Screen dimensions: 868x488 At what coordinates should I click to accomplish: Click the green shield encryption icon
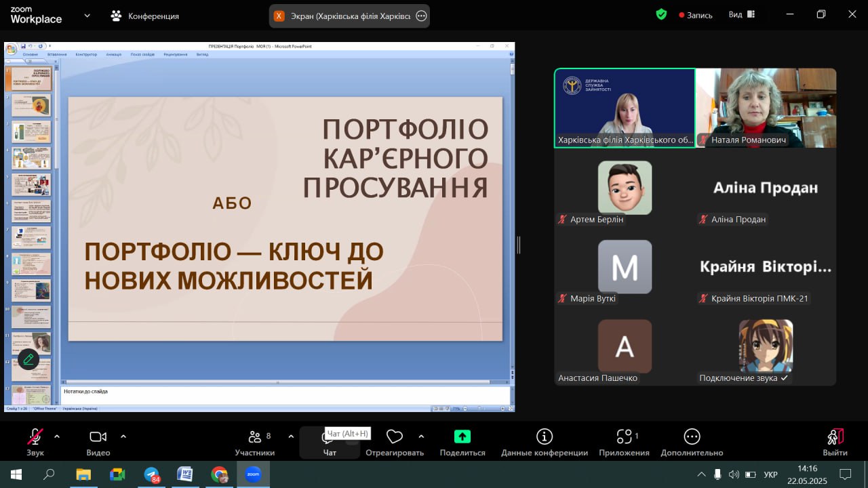tap(661, 14)
